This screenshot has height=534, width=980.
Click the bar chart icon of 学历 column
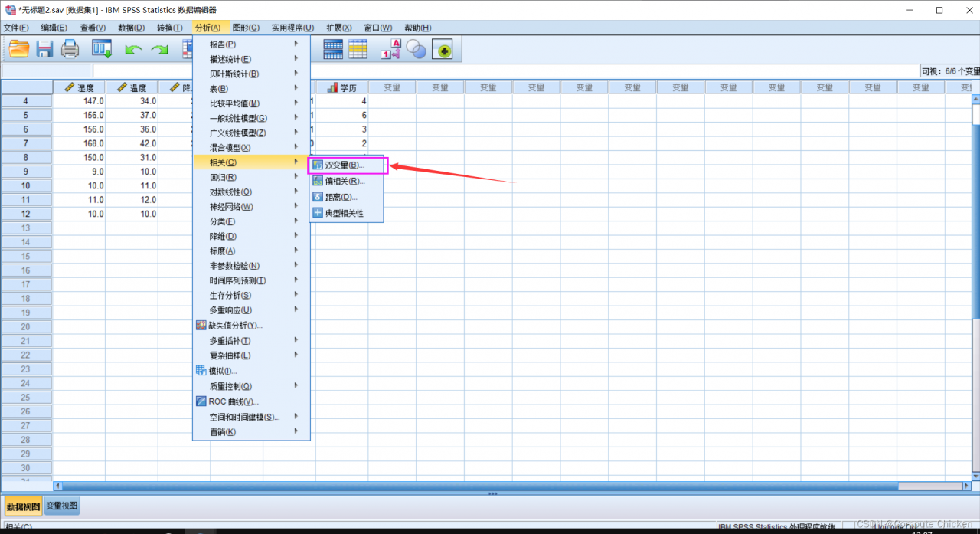pyautogui.click(x=332, y=87)
